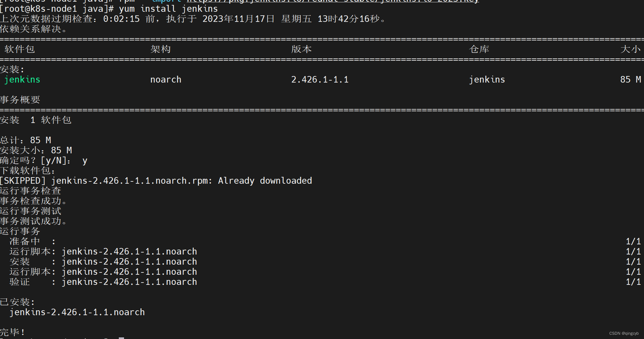Image resolution: width=644 pixels, height=339 pixels.
Task: Click the '安装 :' jenkins-2.426.1 transaction row
Action: (x=325, y=262)
